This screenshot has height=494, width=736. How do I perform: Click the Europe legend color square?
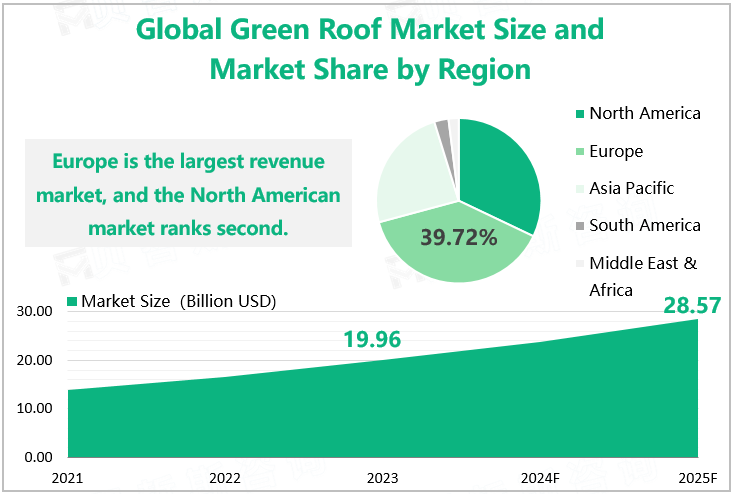[578, 152]
